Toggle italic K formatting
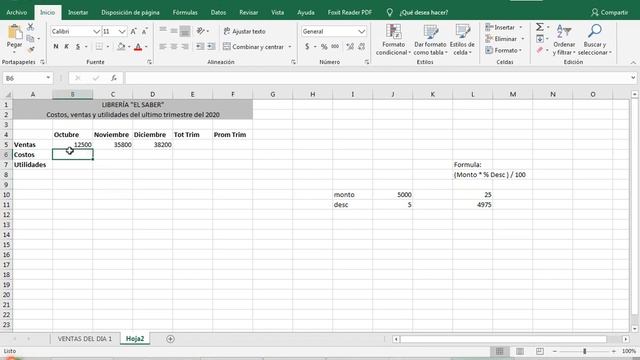Screen dimensions: 640x360 point(67,47)
